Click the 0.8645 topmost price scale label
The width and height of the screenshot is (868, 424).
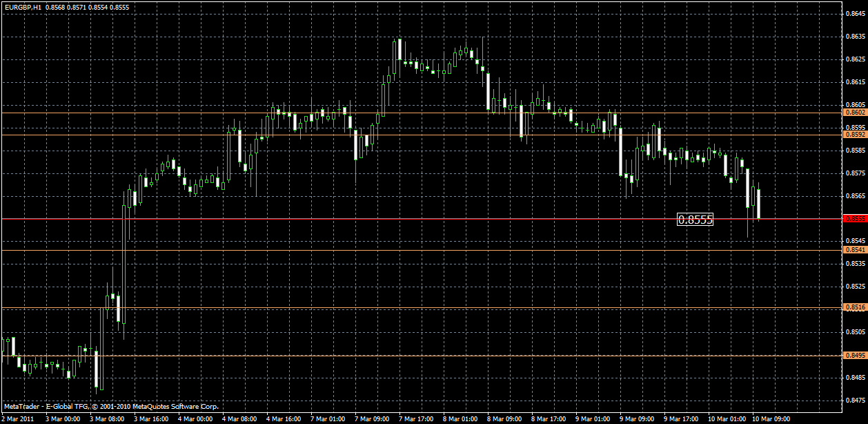(855, 12)
